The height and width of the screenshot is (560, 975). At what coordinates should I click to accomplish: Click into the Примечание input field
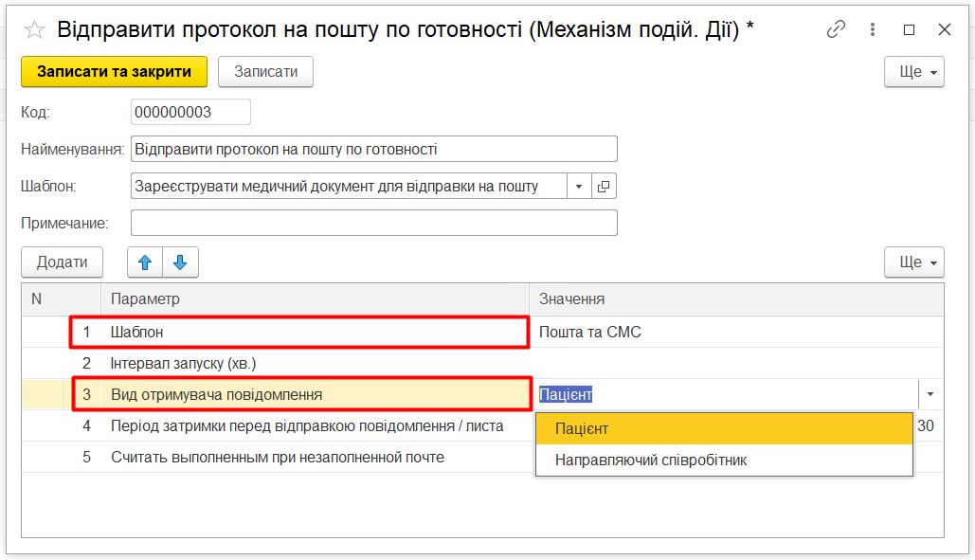tap(374, 223)
